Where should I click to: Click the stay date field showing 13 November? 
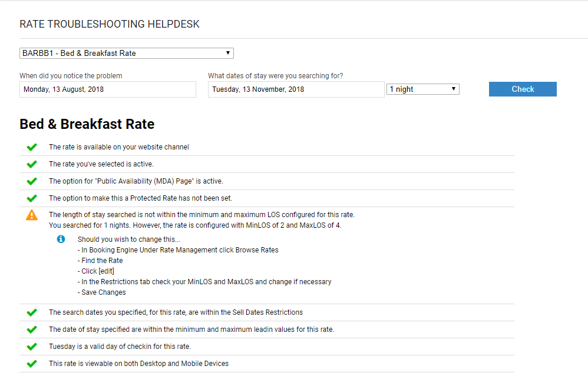(296, 89)
